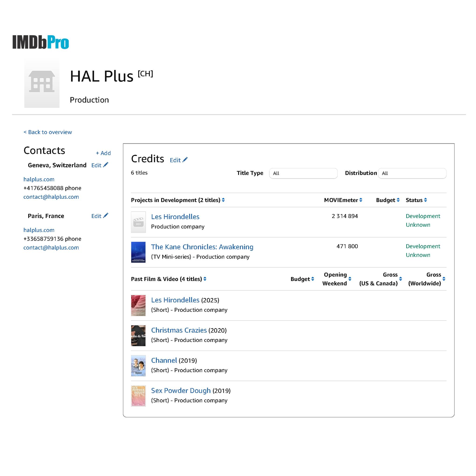Sort by Gross (US & Canada) arrows
Screen dimensions: 476x476
pos(401,279)
